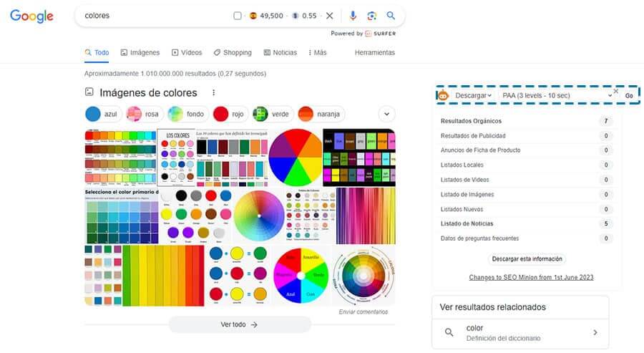The height and width of the screenshot is (353, 644).
Task: Open Herramientas search tools
Action: pos(374,52)
